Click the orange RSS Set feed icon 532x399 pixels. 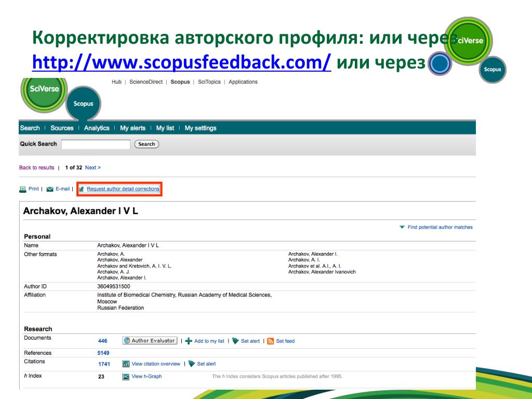(270, 341)
